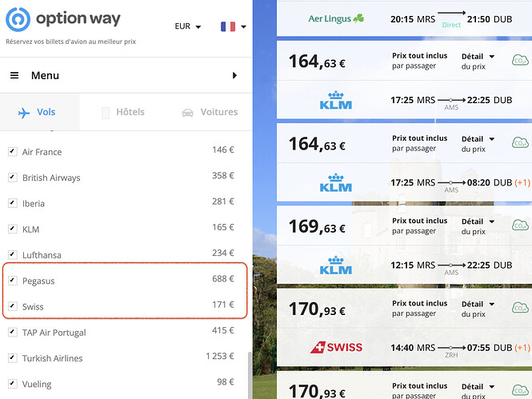Click KLM logo on 17:25 to 22:25 flight
The width and height of the screenshot is (532, 399).
click(x=335, y=100)
